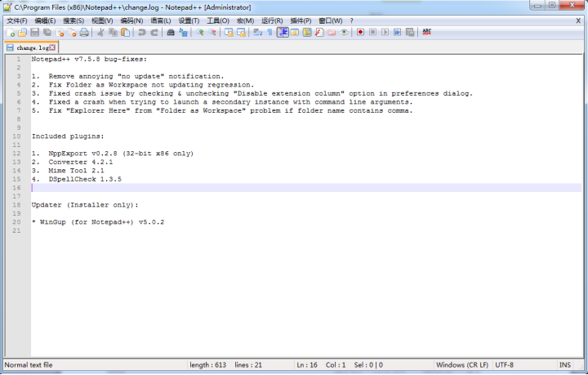Open the ? help menu
The height and width of the screenshot is (375, 588).
pos(351,20)
